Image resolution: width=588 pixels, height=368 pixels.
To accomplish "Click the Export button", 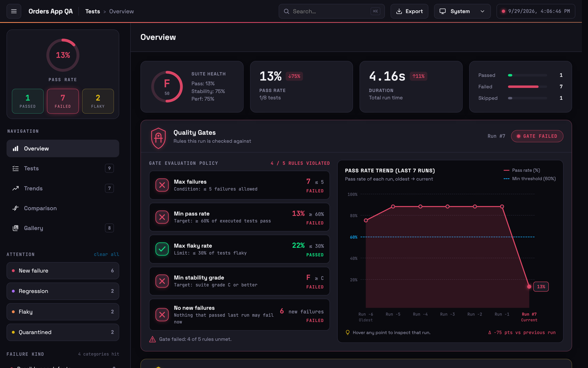I will click(x=409, y=11).
